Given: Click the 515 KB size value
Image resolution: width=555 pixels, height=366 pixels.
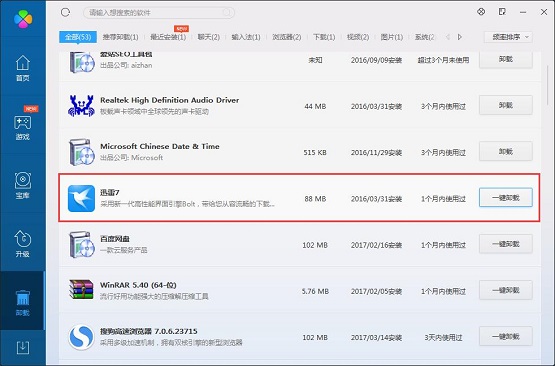Looking at the screenshot, I should 315,153.
